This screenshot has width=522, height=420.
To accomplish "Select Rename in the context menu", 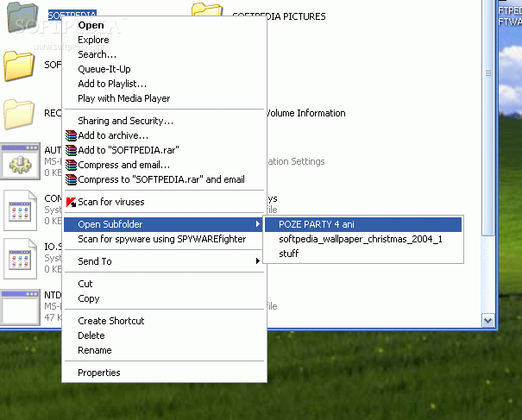I will tap(164, 350).
